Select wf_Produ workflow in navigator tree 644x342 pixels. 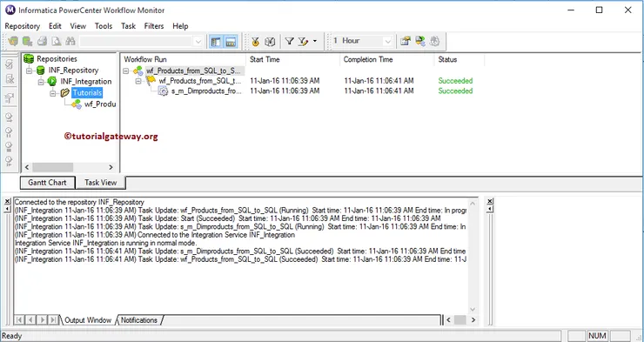click(100, 104)
